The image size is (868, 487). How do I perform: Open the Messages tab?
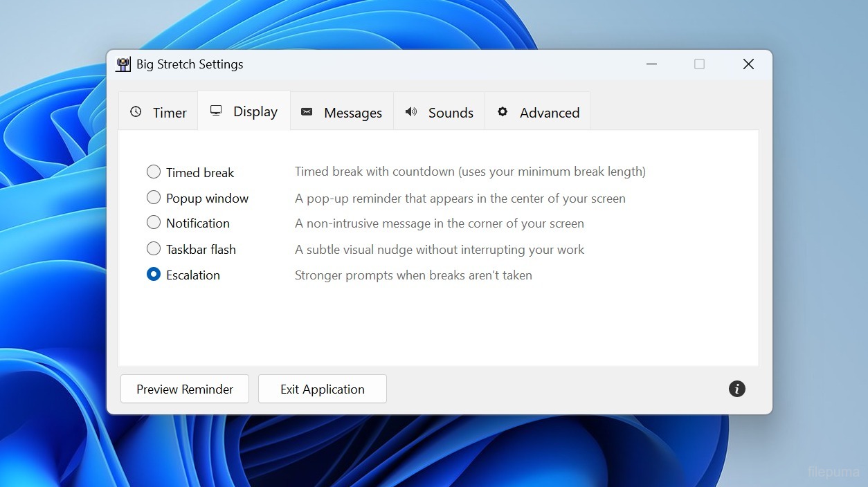[x=352, y=113]
